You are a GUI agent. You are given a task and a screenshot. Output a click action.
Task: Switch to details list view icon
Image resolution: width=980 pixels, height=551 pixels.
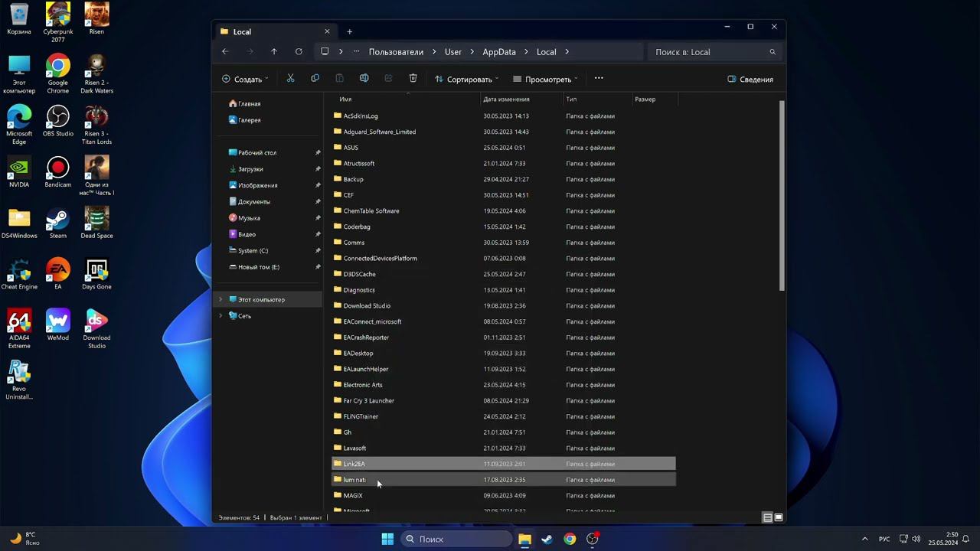[767, 517]
